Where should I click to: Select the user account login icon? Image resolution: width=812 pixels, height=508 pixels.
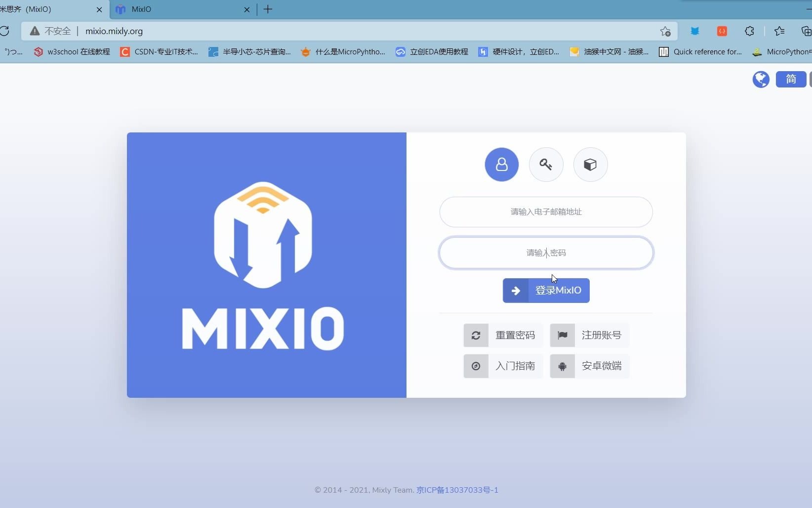coord(501,165)
